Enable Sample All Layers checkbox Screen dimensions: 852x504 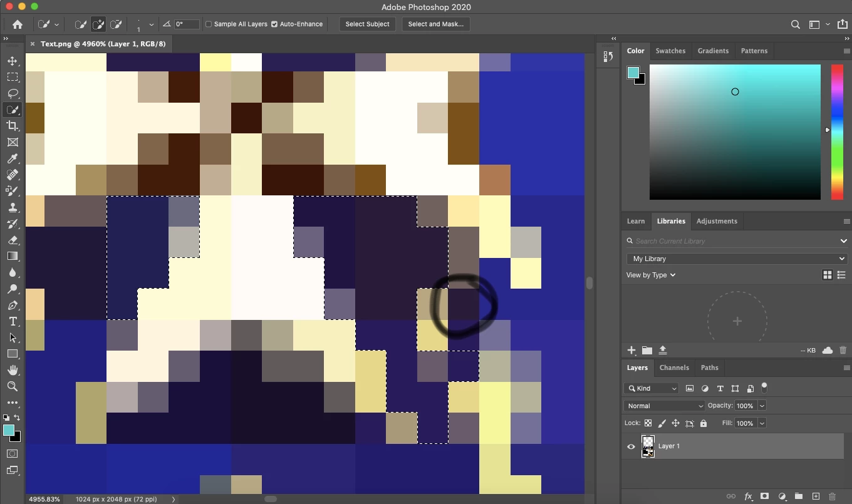[209, 24]
